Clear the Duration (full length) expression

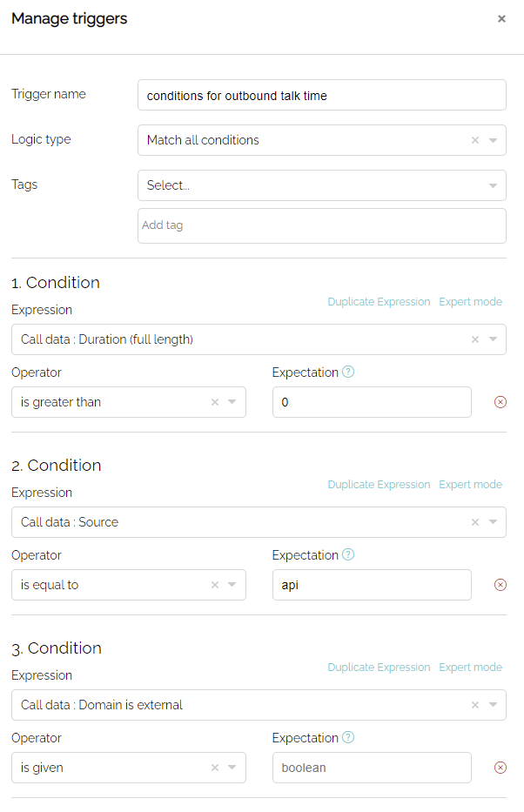(474, 339)
